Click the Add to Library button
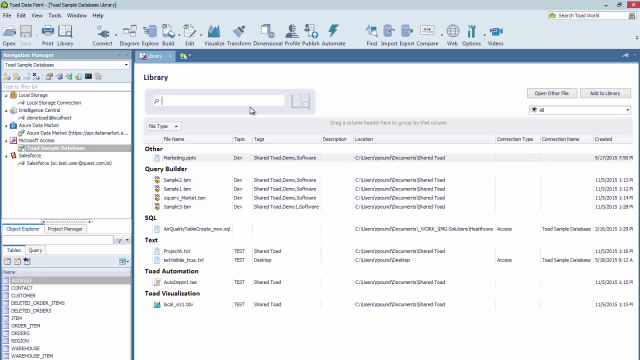The height and width of the screenshot is (360, 640). (605, 93)
